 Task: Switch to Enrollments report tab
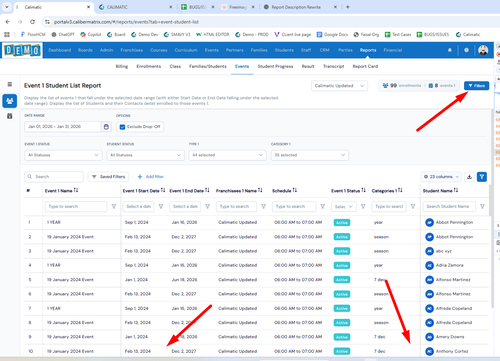point(148,66)
